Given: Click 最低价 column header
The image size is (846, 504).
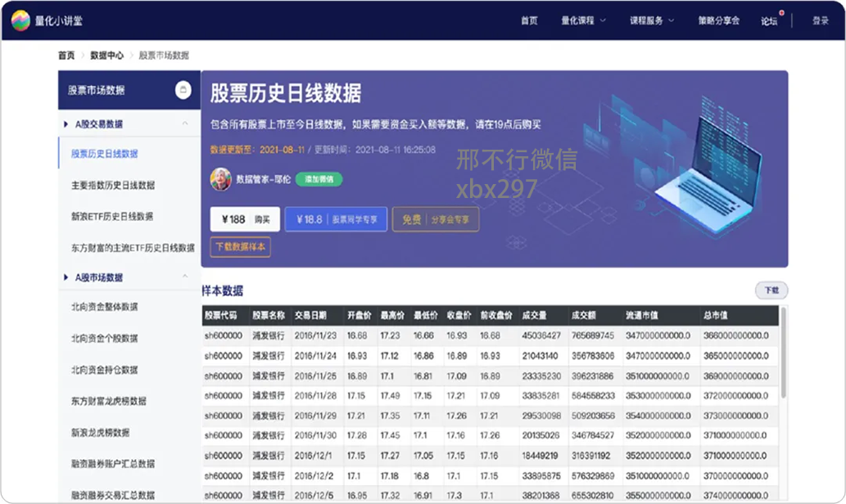Looking at the screenshot, I should (426, 315).
